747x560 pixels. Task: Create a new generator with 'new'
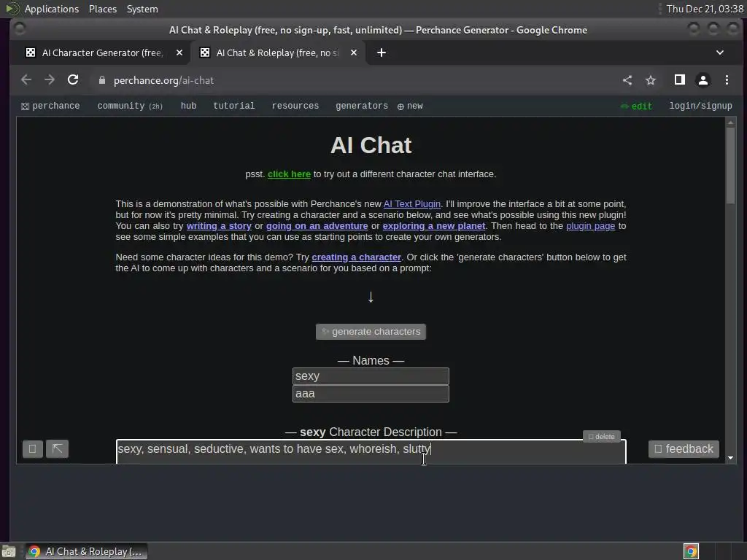[x=410, y=106]
